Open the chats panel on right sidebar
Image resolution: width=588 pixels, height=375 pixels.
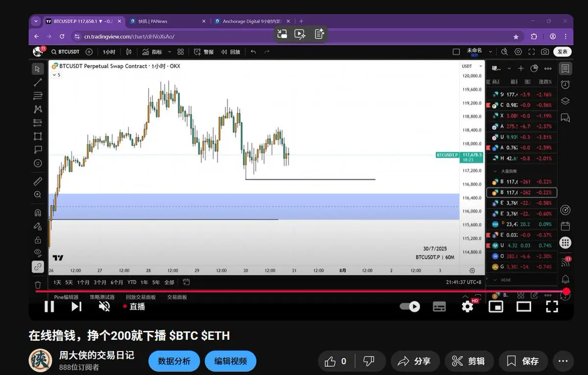tap(565, 117)
